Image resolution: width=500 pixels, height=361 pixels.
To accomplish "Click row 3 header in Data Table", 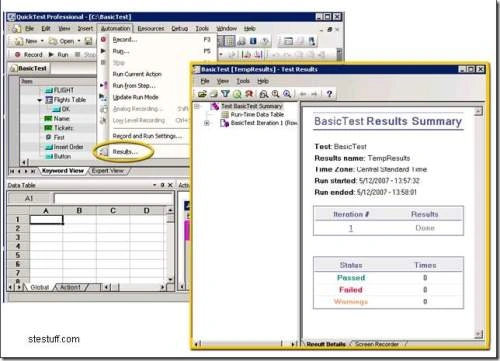I will point(18,238).
